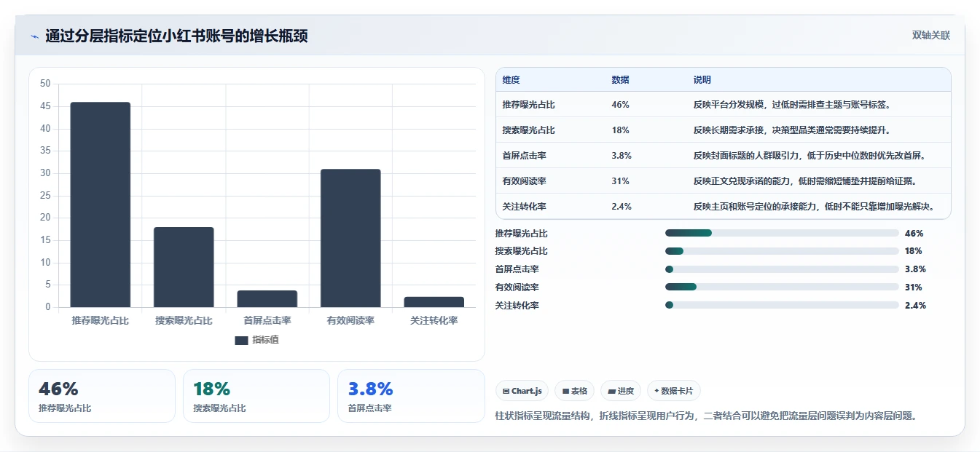Click the 46% value in the table
The height and width of the screenshot is (452, 980).
pyautogui.click(x=621, y=105)
